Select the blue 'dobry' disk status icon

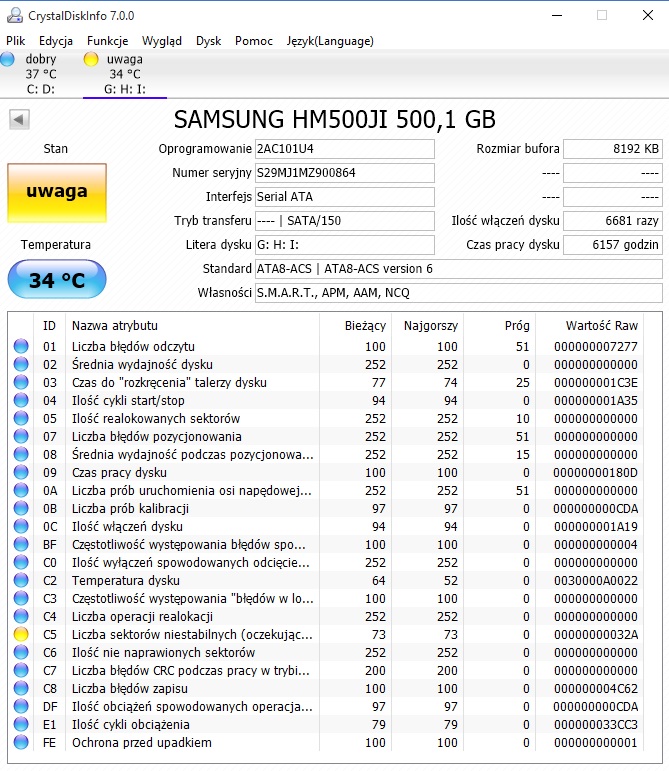click(x=7, y=59)
